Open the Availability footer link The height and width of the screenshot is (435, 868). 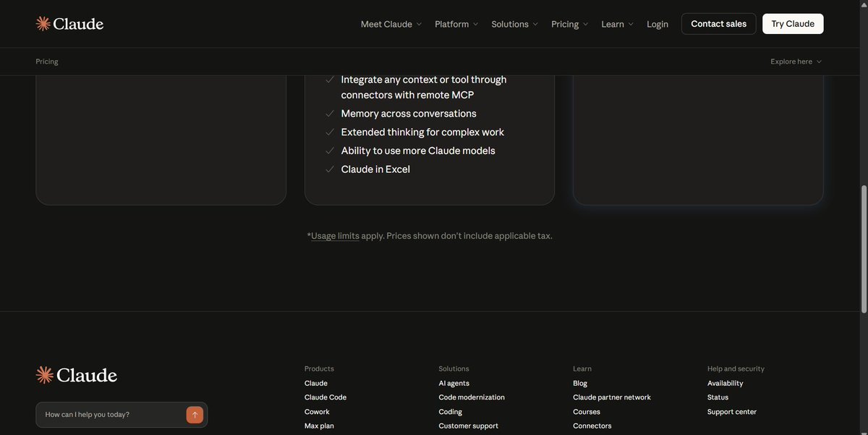tap(726, 384)
